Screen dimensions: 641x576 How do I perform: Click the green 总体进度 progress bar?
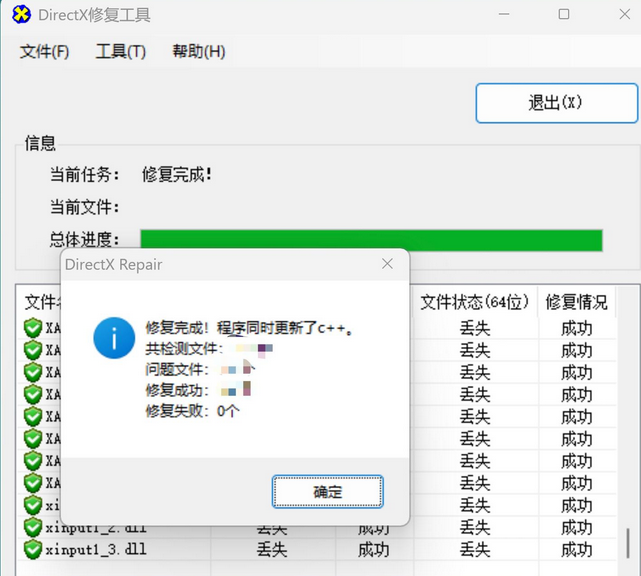click(x=371, y=240)
